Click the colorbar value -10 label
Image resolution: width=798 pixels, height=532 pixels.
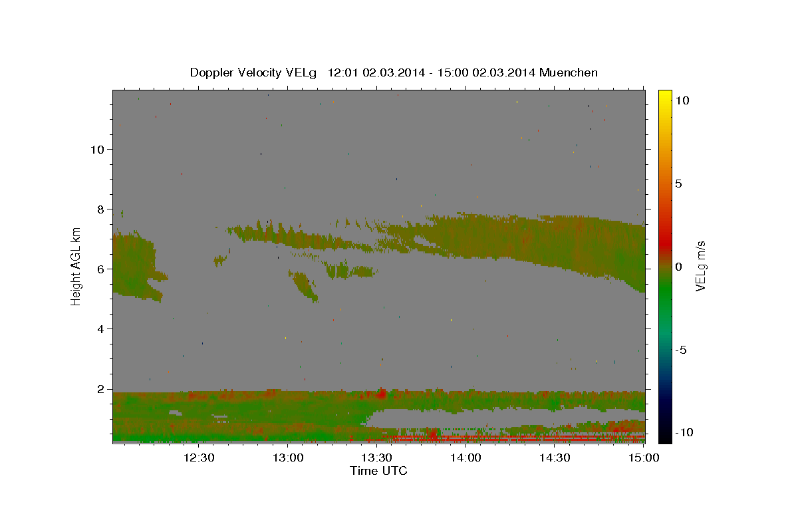[x=684, y=432]
